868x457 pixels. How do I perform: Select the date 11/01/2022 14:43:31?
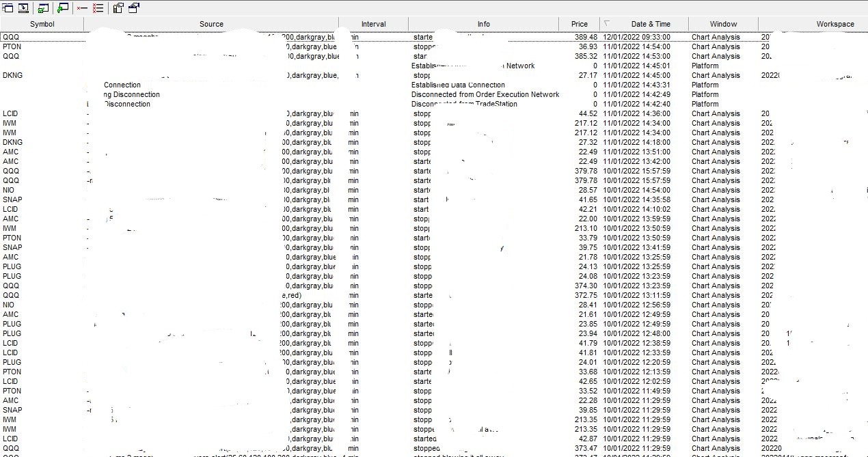(x=636, y=85)
